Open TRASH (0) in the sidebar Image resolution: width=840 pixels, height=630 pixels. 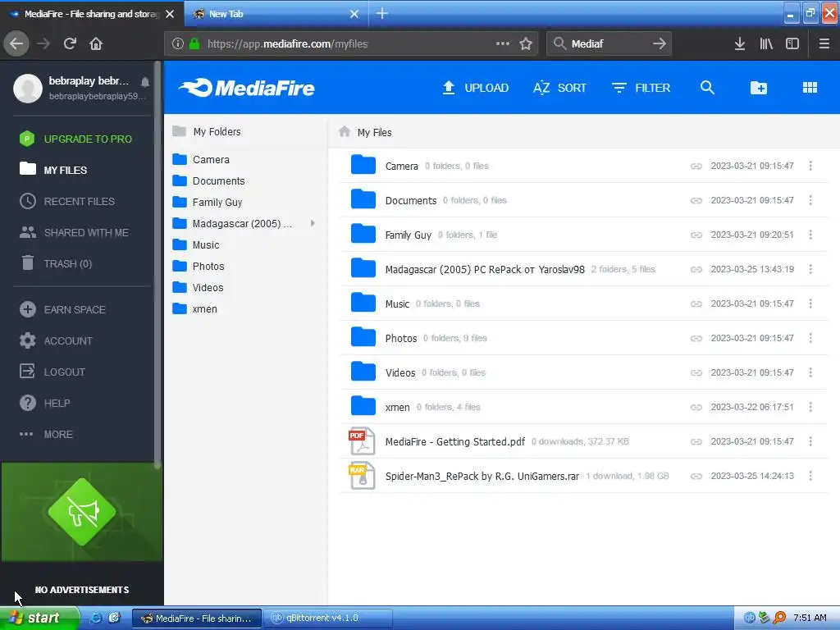tap(56, 263)
